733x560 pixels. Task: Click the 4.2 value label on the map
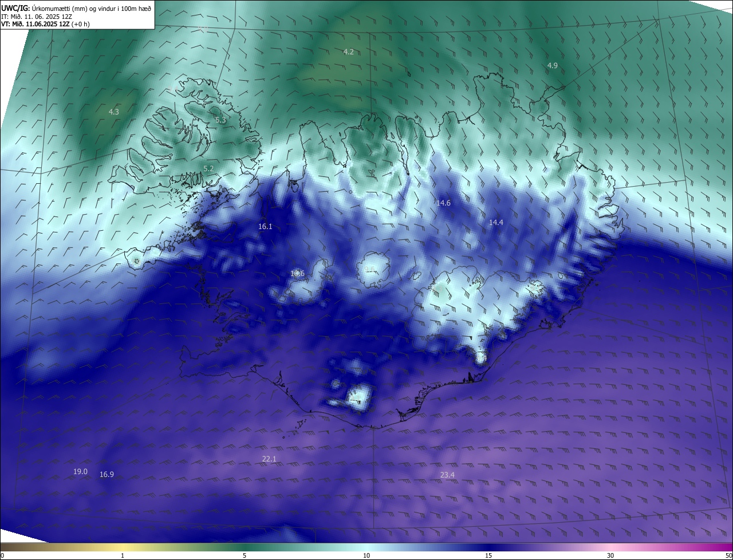(x=348, y=52)
